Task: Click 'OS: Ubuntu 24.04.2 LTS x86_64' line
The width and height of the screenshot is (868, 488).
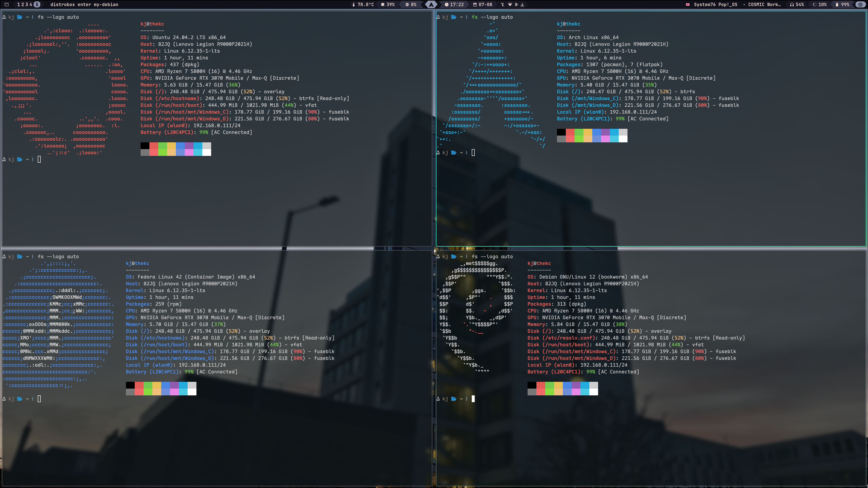Action: point(183,37)
